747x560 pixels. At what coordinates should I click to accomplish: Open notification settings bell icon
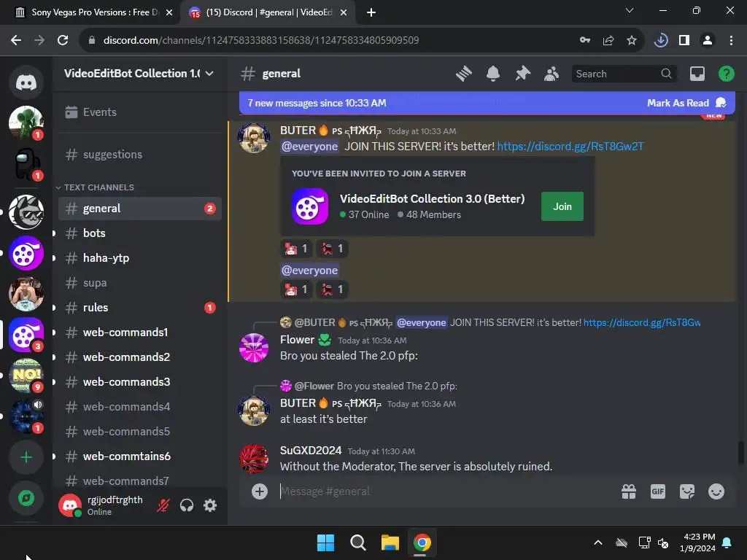coord(493,74)
